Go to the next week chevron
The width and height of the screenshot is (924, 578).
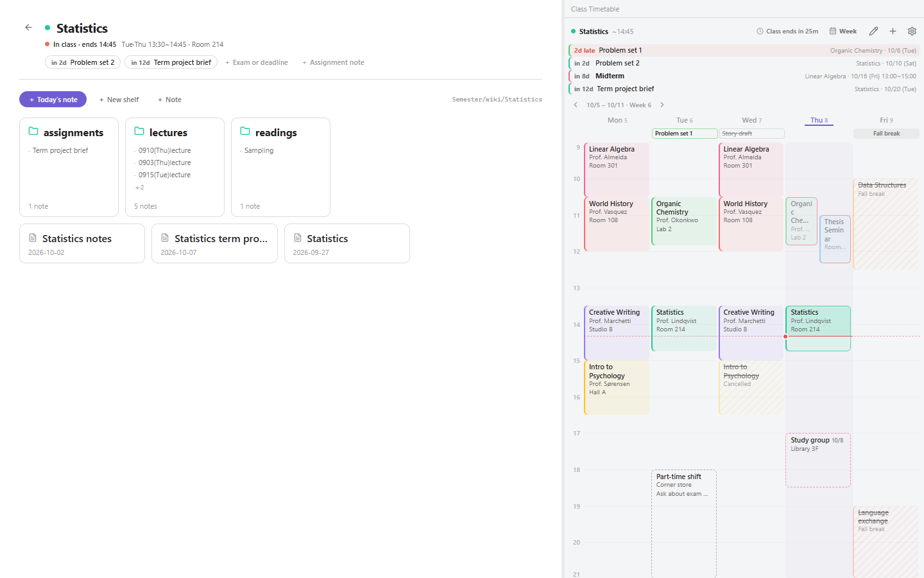[x=662, y=105]
